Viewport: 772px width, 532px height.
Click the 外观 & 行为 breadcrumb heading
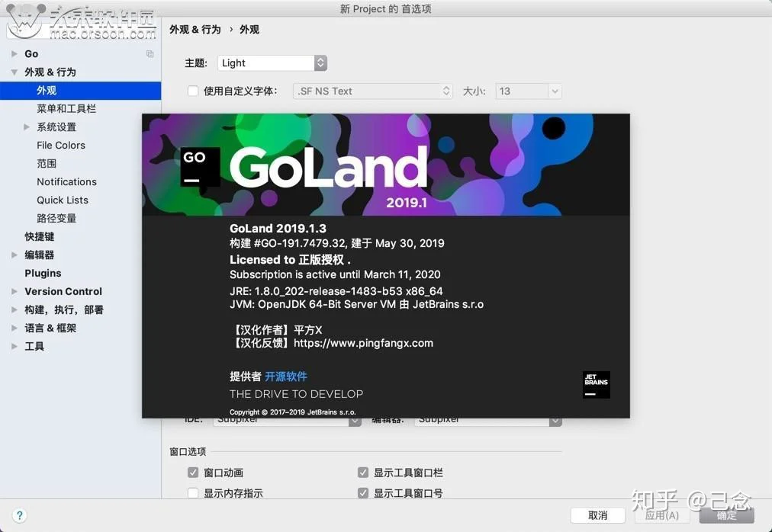(x=195, y=30)
